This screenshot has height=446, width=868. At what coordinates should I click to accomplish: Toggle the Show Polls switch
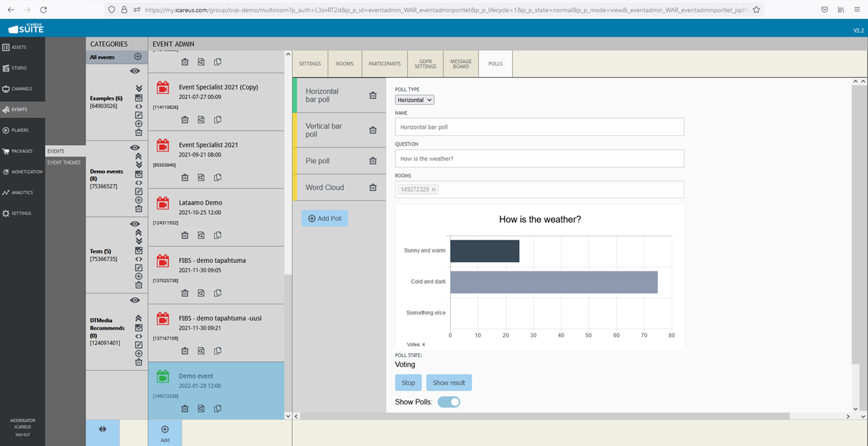pyautogui.click(x=449, y=402)
